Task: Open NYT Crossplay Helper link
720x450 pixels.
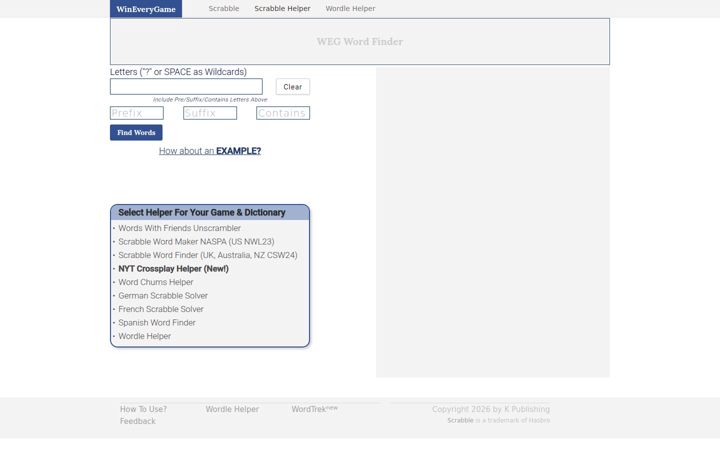Action: [x=173, y=269]
